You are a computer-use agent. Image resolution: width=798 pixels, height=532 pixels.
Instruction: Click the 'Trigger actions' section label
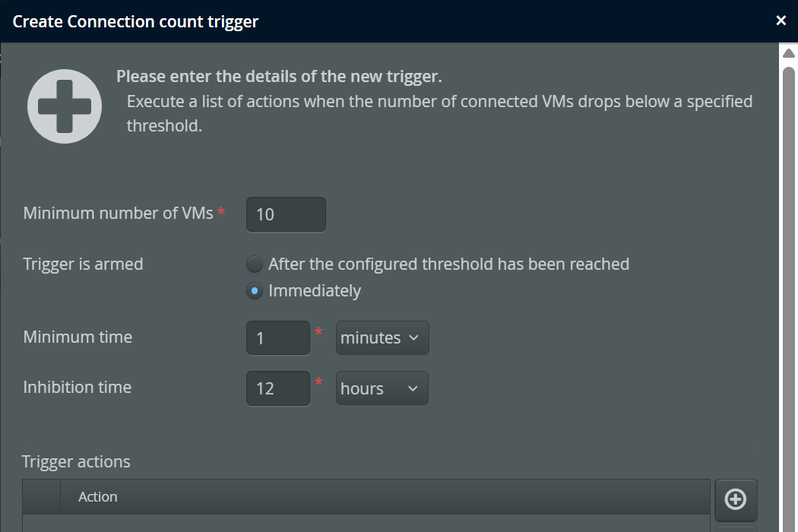click(x=76, y=461)
